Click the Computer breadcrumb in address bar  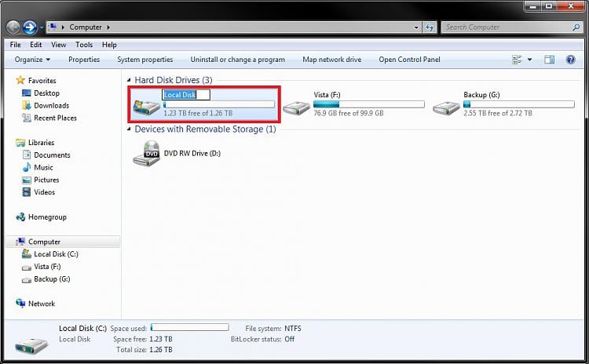(x=86, y=27)
